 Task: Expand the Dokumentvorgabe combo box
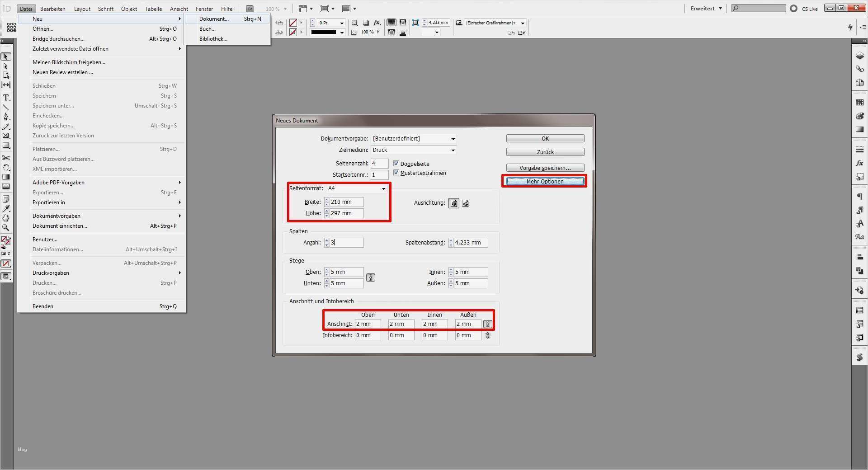tap(453, 139)
